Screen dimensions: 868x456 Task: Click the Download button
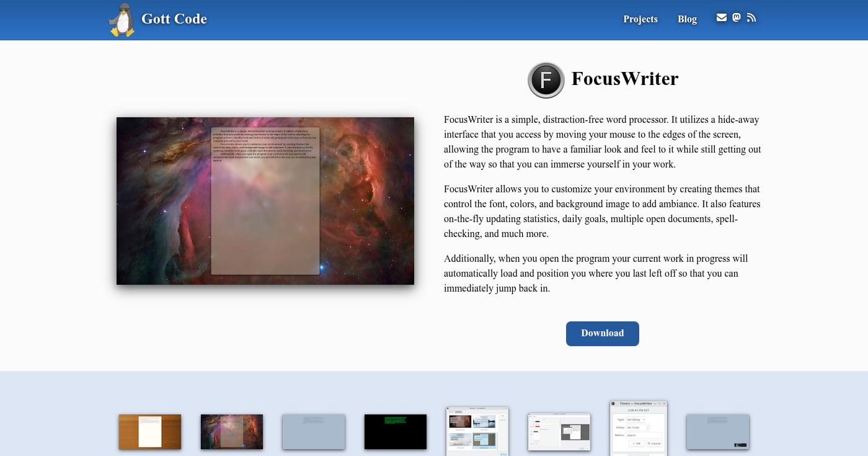coord(603,333)
